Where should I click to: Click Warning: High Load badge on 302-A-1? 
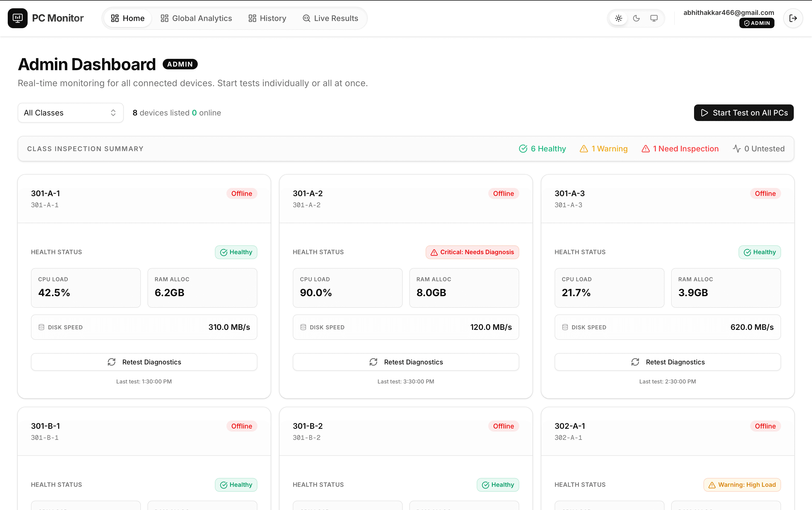pos(742,485)
